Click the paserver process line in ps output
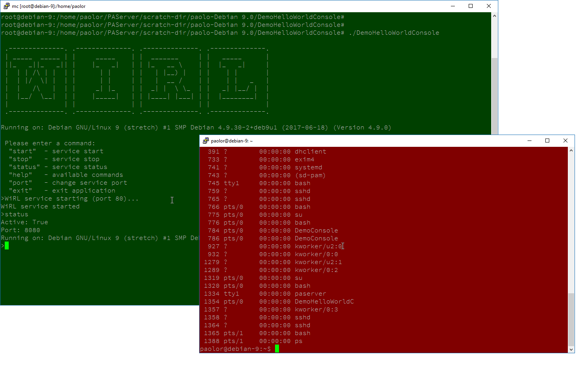Viewport: 588px width, 371px height. tap(310, 294)
